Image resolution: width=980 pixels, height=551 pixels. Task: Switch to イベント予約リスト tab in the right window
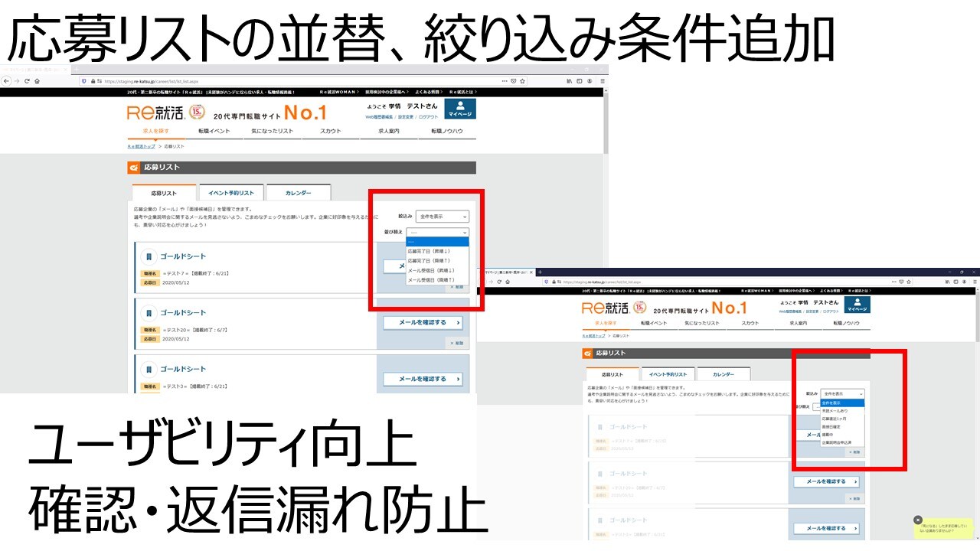point(668,375)
